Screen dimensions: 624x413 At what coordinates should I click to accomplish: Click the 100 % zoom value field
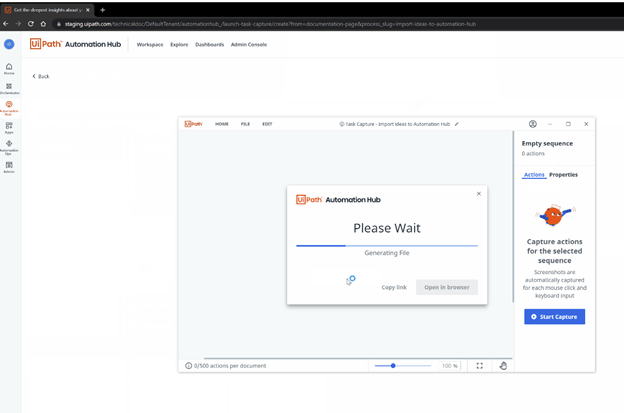click(450, 366)
